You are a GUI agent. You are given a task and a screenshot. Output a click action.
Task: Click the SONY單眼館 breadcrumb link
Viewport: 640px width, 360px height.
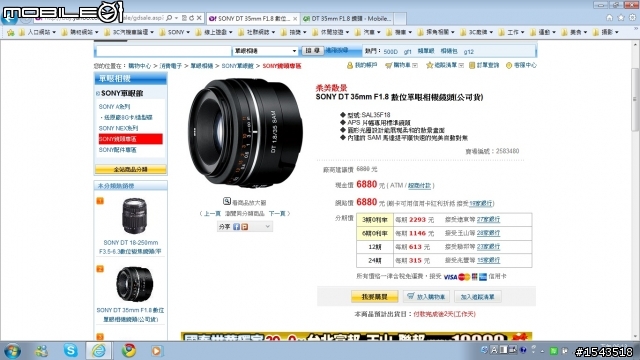click(238, 66)
